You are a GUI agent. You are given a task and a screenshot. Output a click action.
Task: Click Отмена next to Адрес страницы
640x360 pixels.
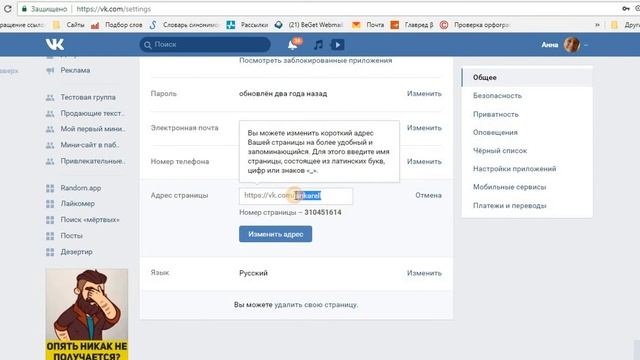(428, 195)
